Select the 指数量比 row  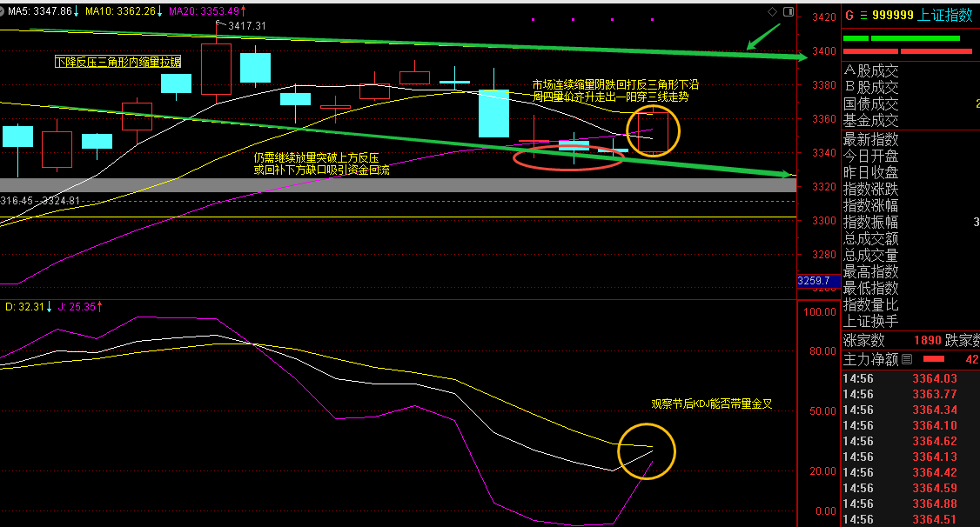910,304
